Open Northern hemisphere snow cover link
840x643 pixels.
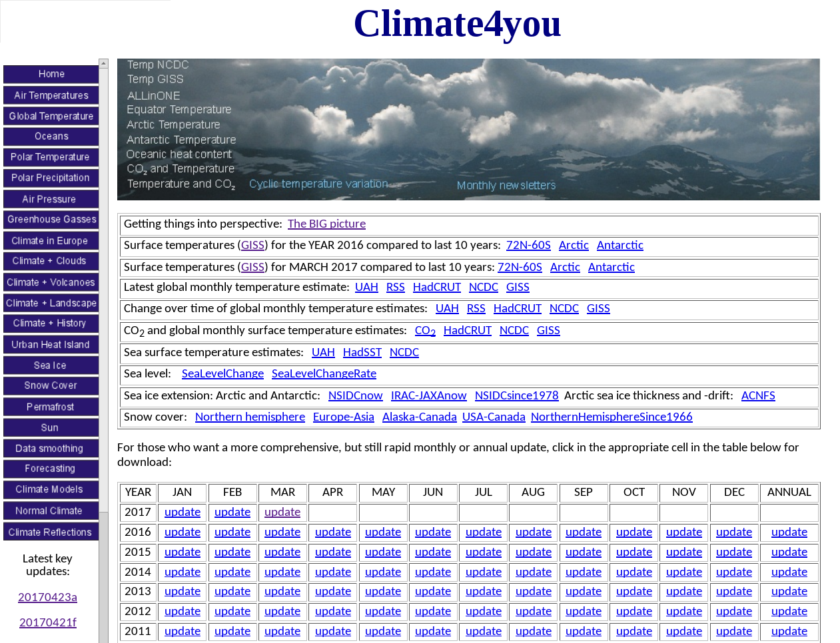250,417
